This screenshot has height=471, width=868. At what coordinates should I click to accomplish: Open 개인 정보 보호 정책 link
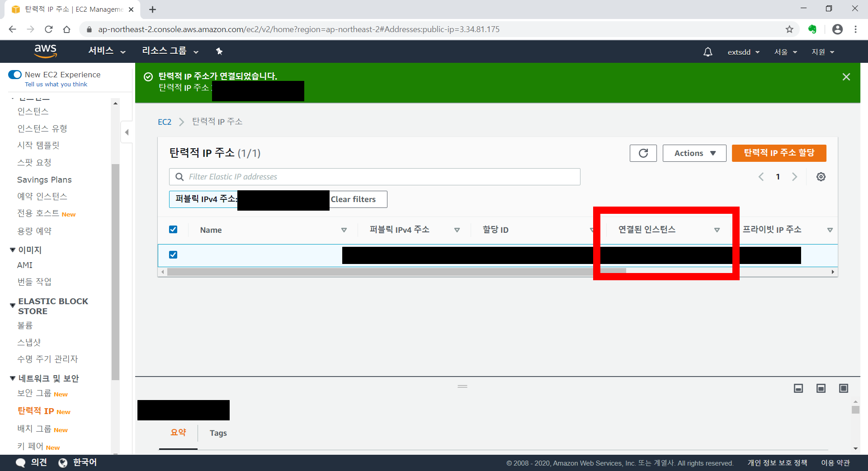pyautogui.click(x=777, y=463)
